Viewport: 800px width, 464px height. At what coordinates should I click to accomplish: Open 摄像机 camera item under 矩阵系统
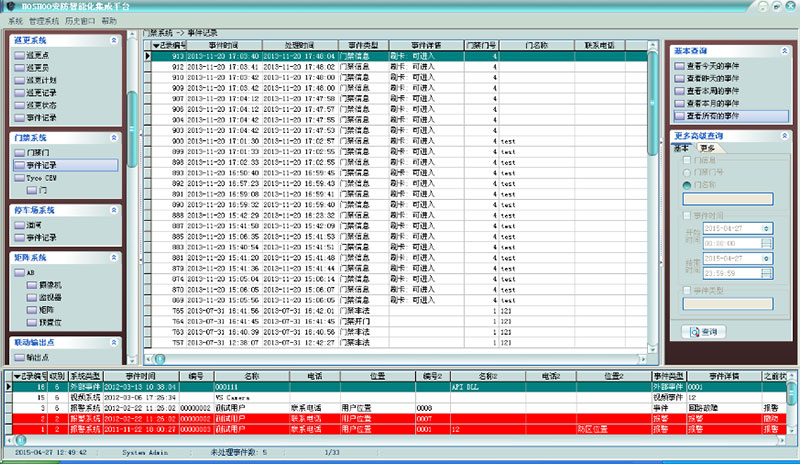(50, 285)
